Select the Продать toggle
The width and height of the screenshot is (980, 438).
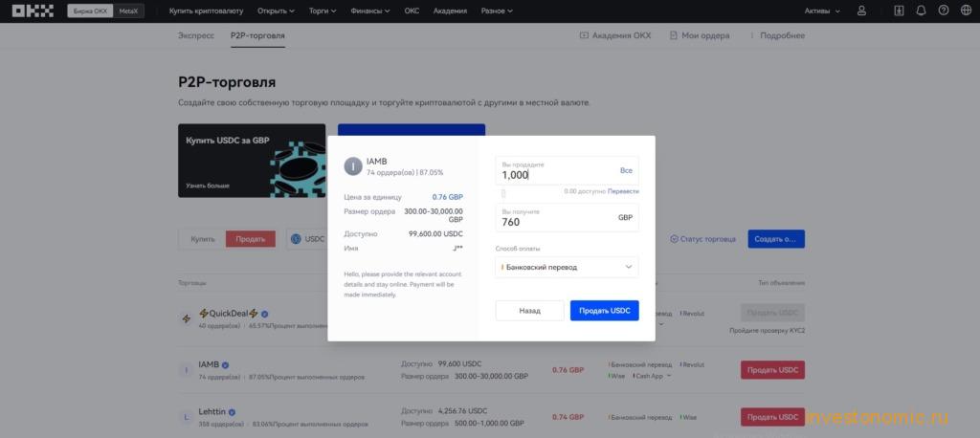(251, 239)
